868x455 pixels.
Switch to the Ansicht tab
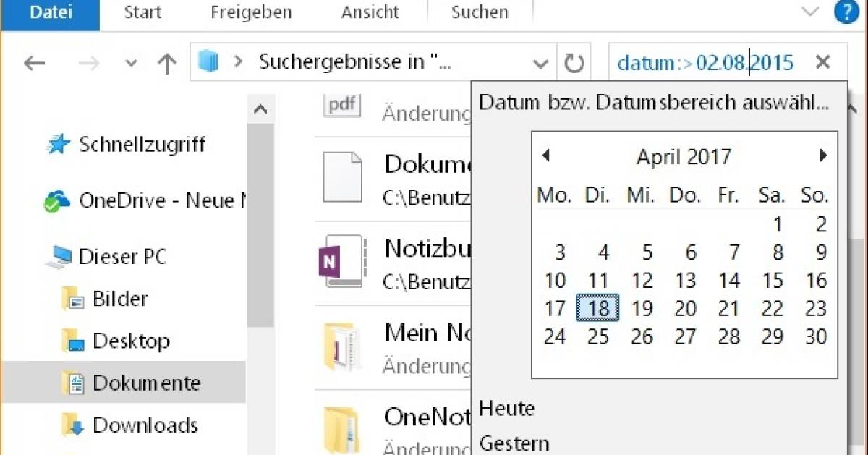click(369, 12)
